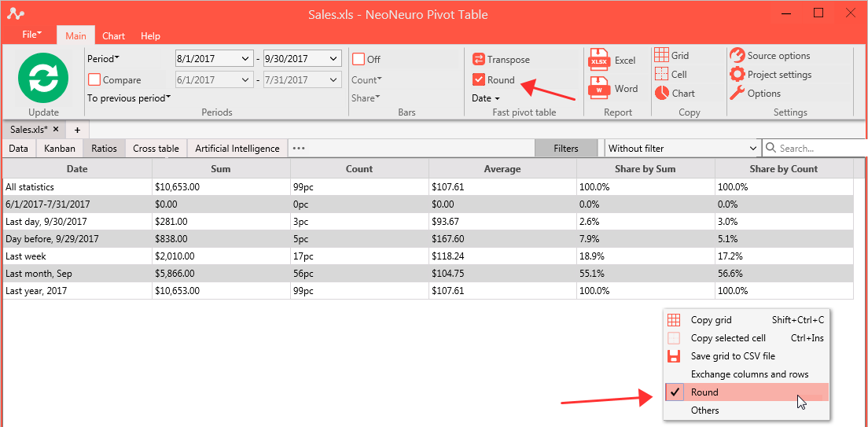
Task: Open Options wrench icon
Action: pyautogui.click(x=737, y=93)
